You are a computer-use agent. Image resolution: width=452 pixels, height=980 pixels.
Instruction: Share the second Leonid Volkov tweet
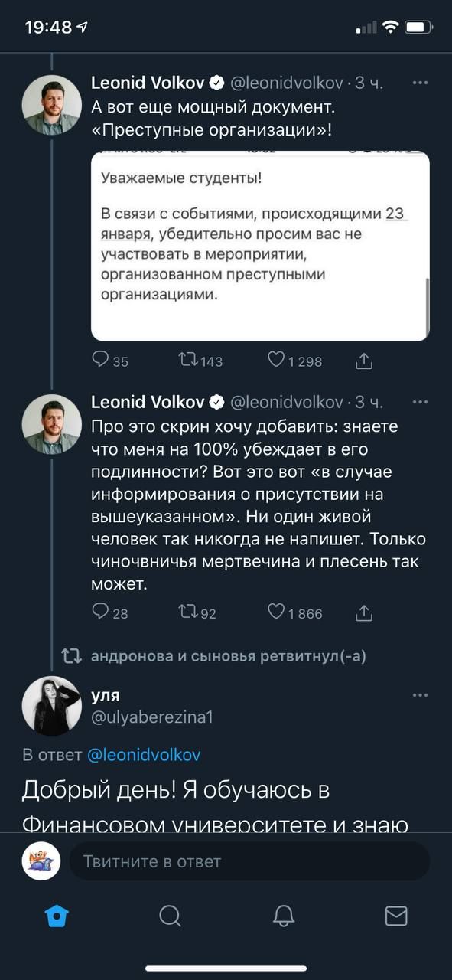click(365, 612)
